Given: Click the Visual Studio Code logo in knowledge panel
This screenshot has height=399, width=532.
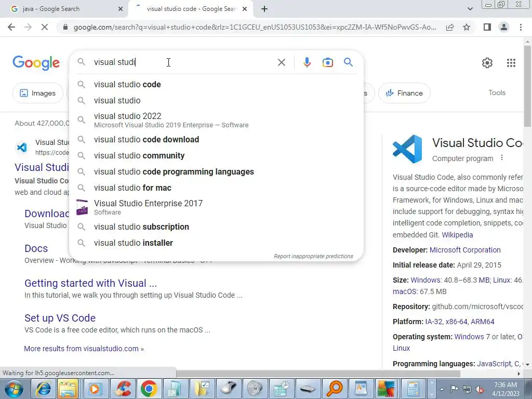Looking at the screenshot, I should (x=407, y=149).
